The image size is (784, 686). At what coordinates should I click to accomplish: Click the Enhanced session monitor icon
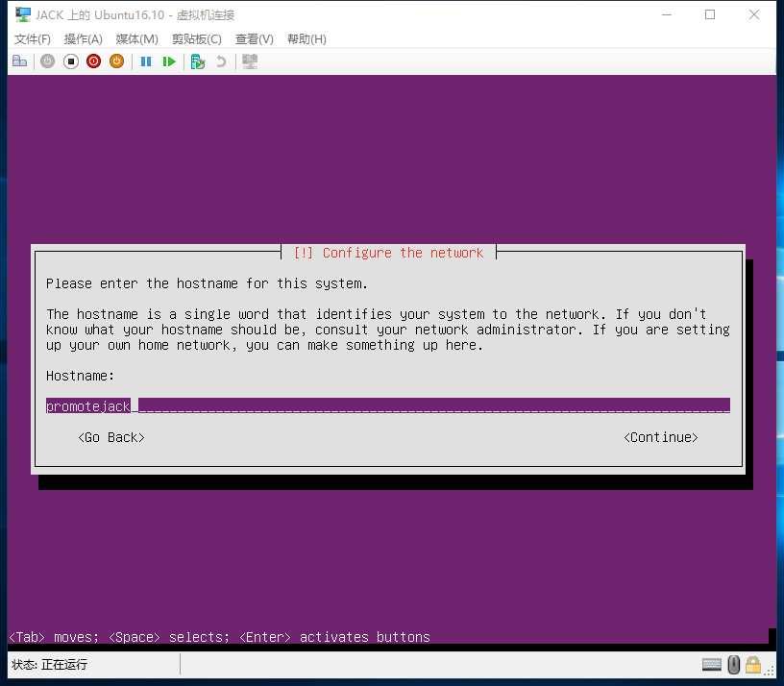coord(250,61)
